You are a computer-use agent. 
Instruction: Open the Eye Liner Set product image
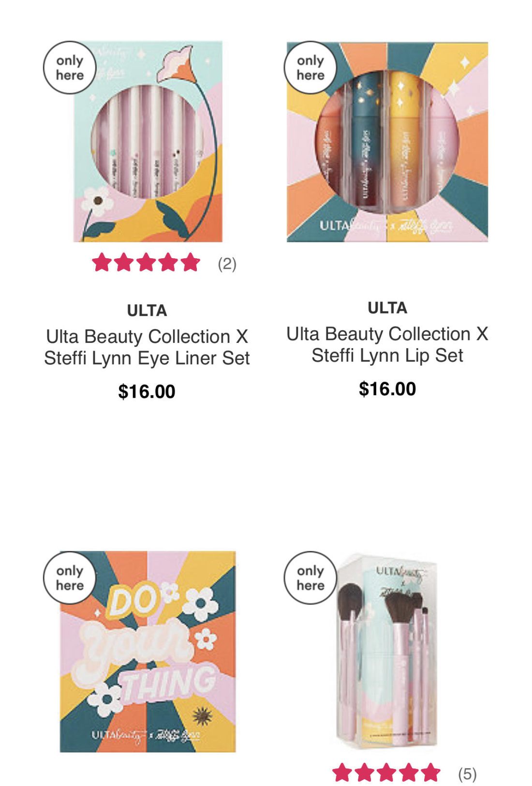(x=148, y=141)
